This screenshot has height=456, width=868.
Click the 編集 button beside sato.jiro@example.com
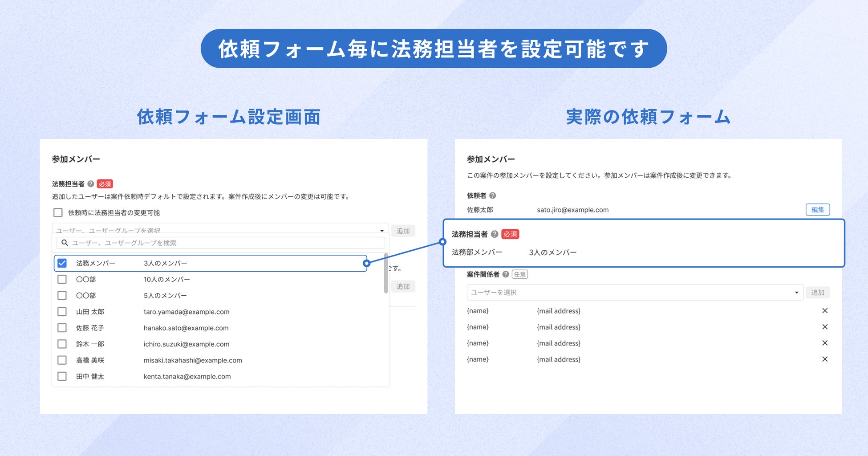pyautogui.click(x=818, y=210)
